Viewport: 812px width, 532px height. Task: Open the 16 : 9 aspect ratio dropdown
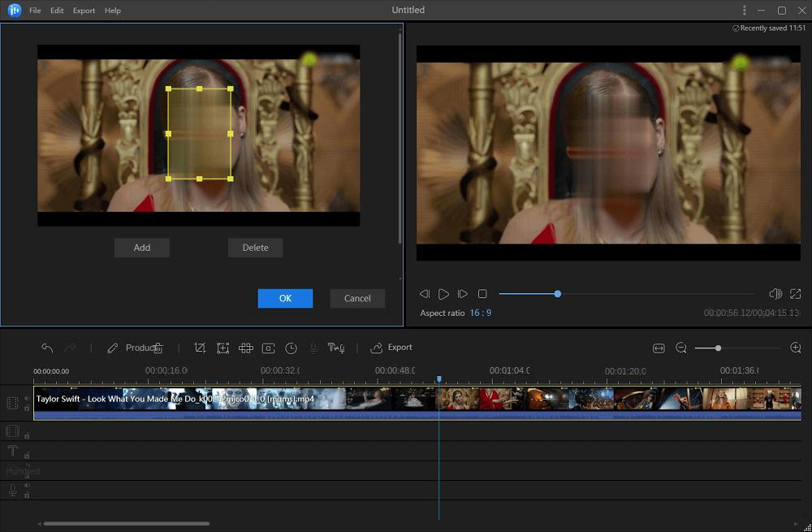tap(480, 313)
